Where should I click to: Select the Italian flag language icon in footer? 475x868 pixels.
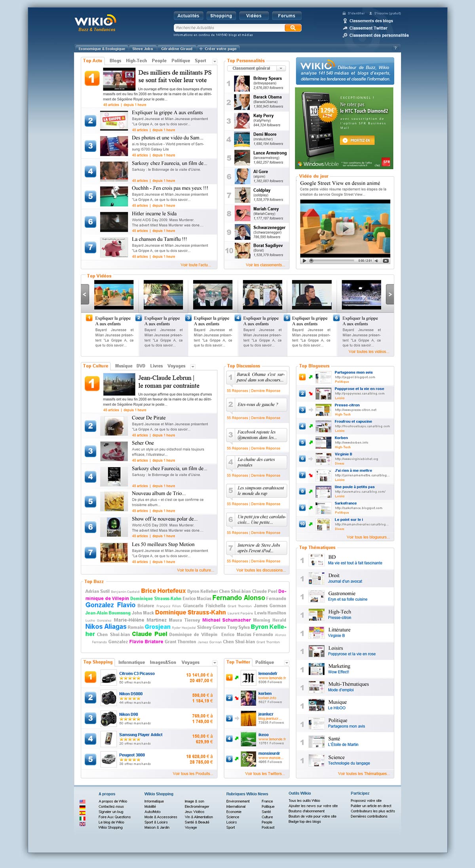point(82,818)
